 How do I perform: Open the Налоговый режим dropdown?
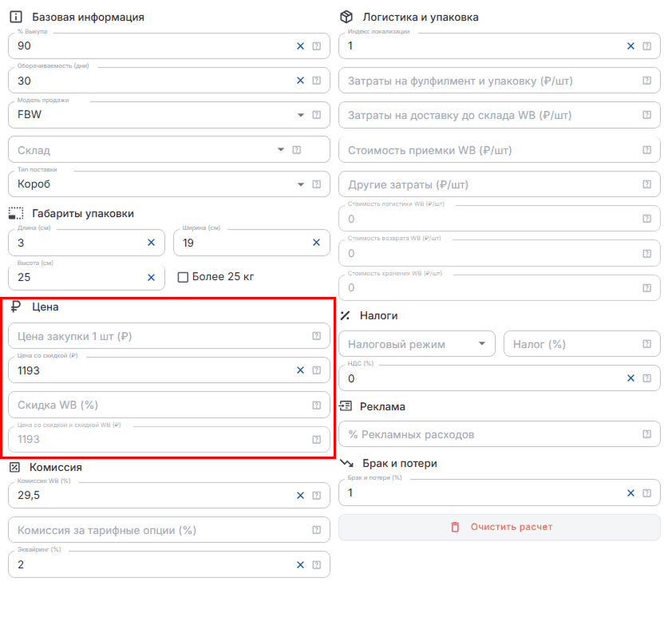click(x=417, y=344)
